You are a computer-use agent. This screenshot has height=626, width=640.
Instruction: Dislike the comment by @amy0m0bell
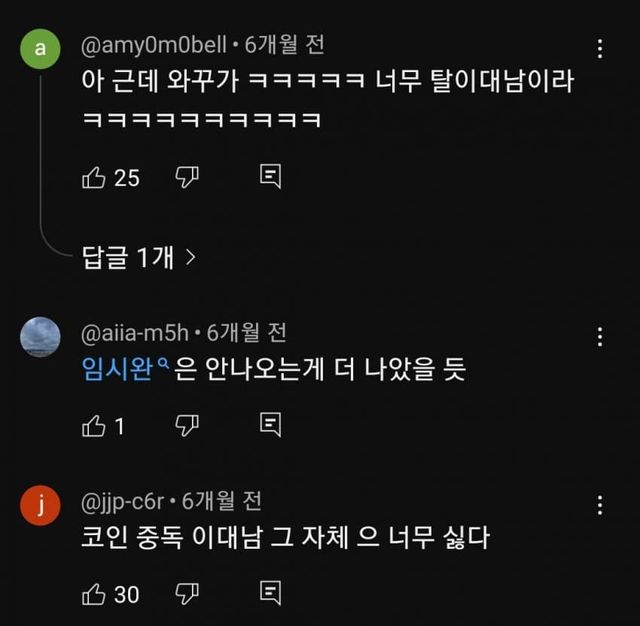[188, 178]
